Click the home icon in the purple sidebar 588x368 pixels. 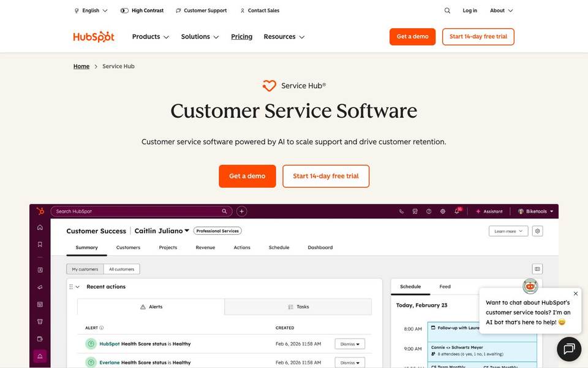40,227
